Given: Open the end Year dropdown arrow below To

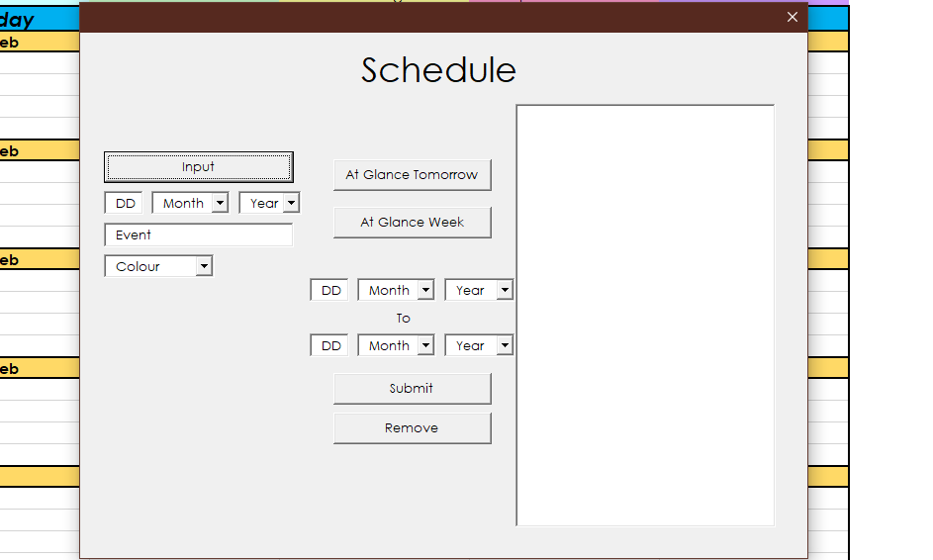Looking at the screenshot, I should point(505,345).
